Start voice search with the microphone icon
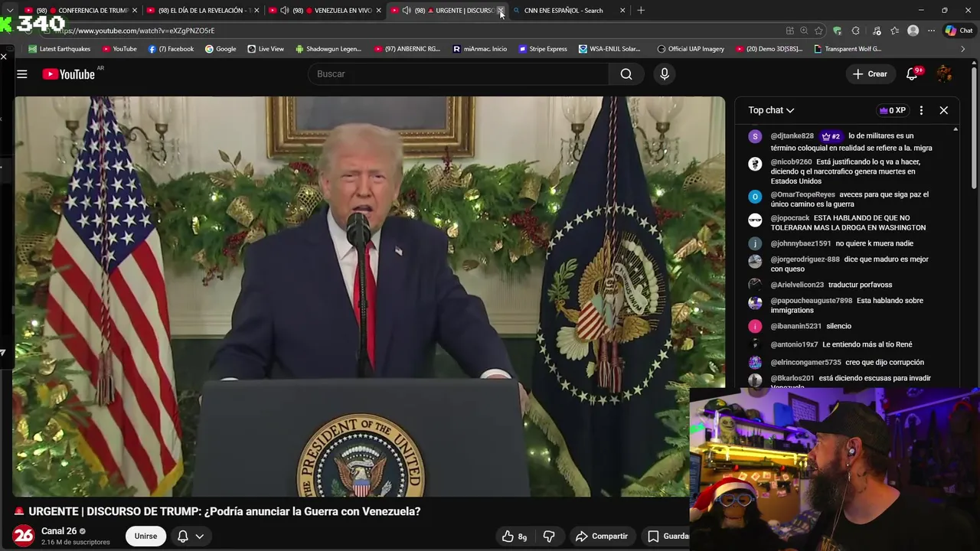Image resolution: width=980 pixels, height=551 pixels. coord(665,74)
